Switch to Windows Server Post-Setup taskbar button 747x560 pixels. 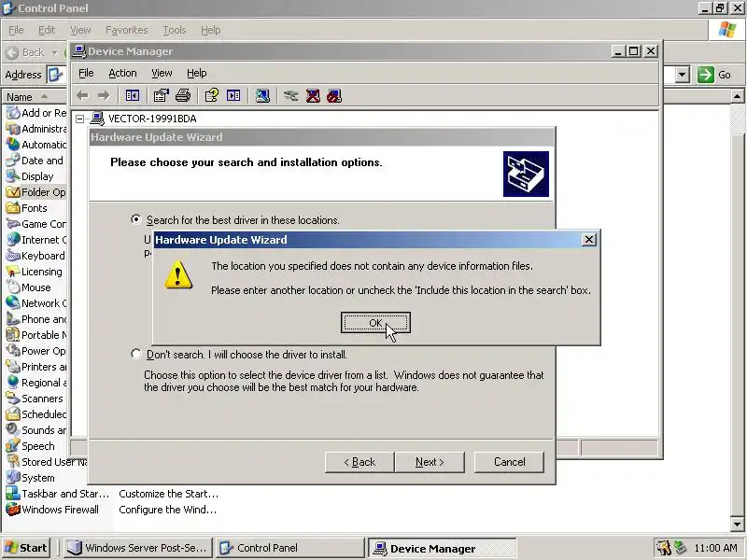point(138,548)
